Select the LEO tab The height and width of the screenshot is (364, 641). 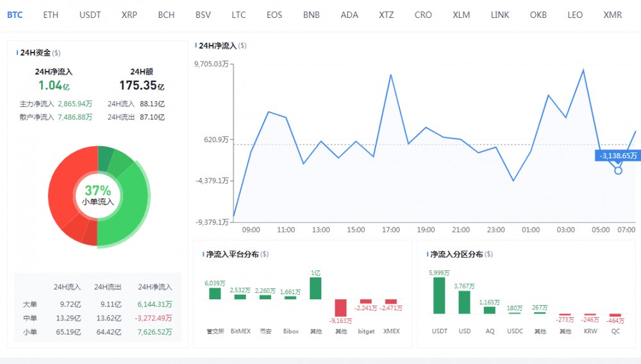point(575,15)
